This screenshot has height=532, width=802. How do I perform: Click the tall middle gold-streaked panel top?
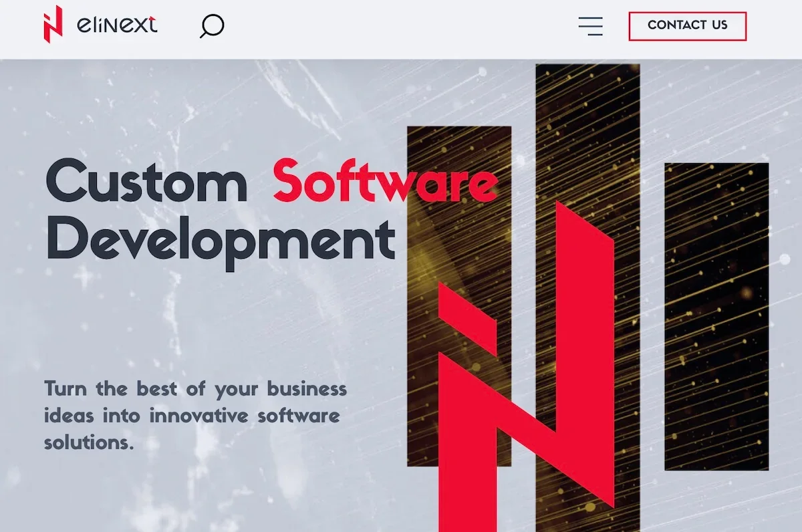587,100
